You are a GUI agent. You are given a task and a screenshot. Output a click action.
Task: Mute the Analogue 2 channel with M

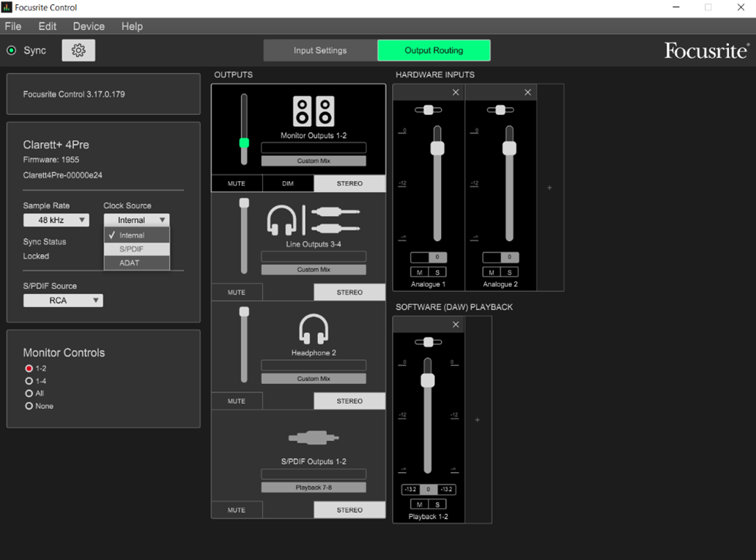coord(492,272)
